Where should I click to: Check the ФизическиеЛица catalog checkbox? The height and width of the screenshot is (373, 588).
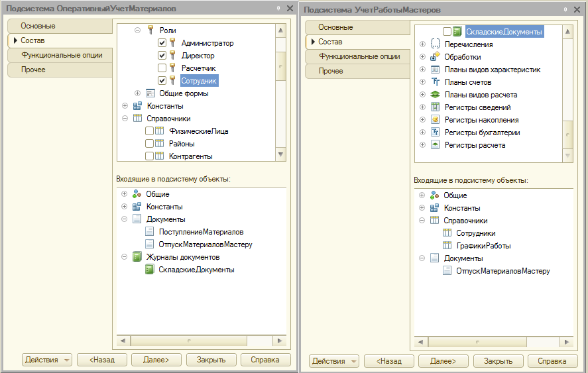[x=149, y=131]
